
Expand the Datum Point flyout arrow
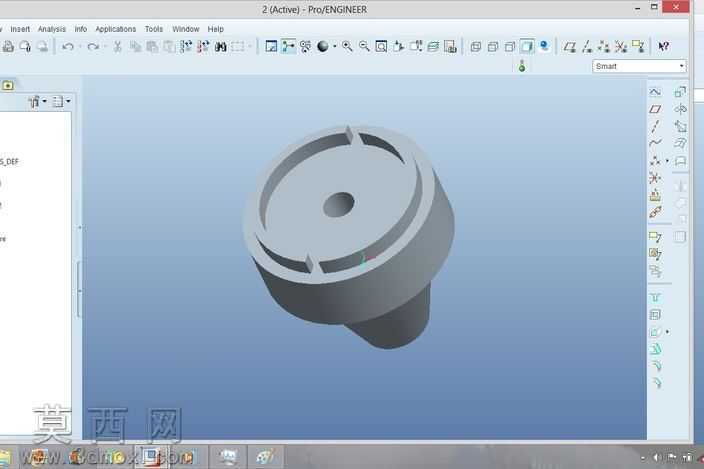(667, 161)
